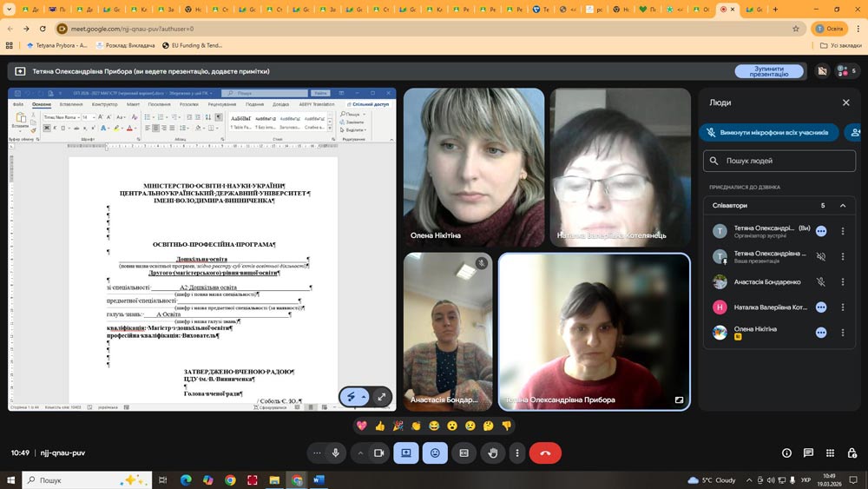Toggle closed captions button

[464, 453]
